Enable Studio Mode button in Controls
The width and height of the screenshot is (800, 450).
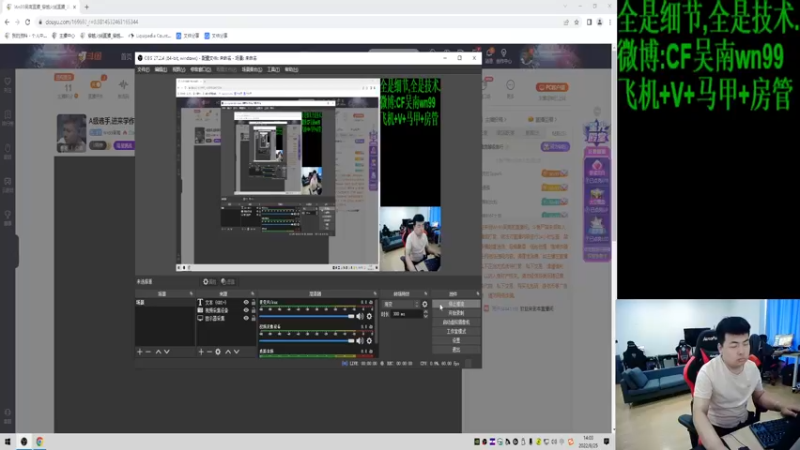pos(456,332)
